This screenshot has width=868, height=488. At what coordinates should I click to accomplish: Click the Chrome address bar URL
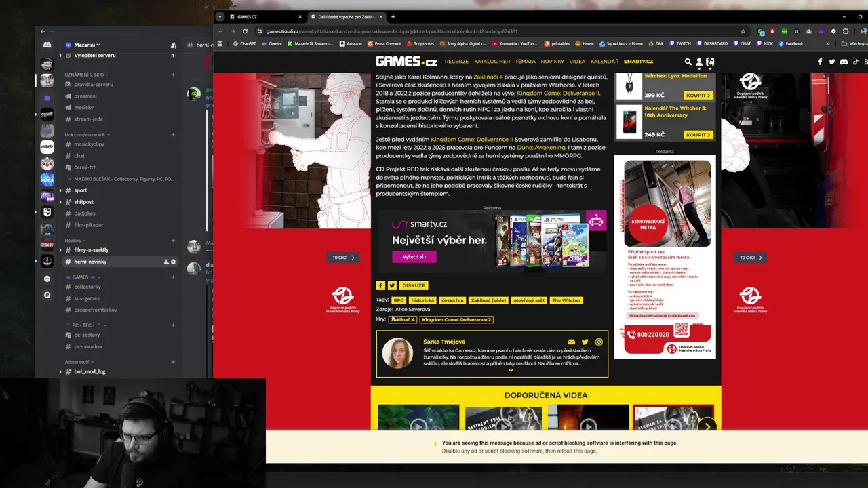[392, 31]
